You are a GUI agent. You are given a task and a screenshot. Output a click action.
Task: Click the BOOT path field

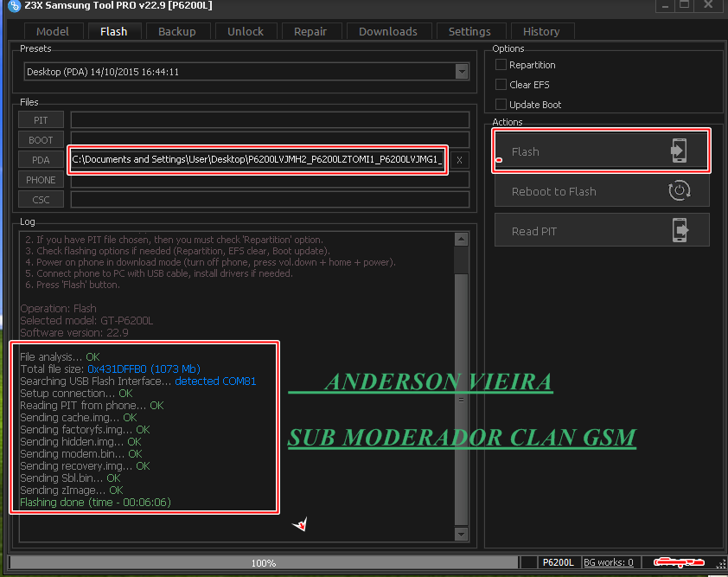click(x=270, y=140)
